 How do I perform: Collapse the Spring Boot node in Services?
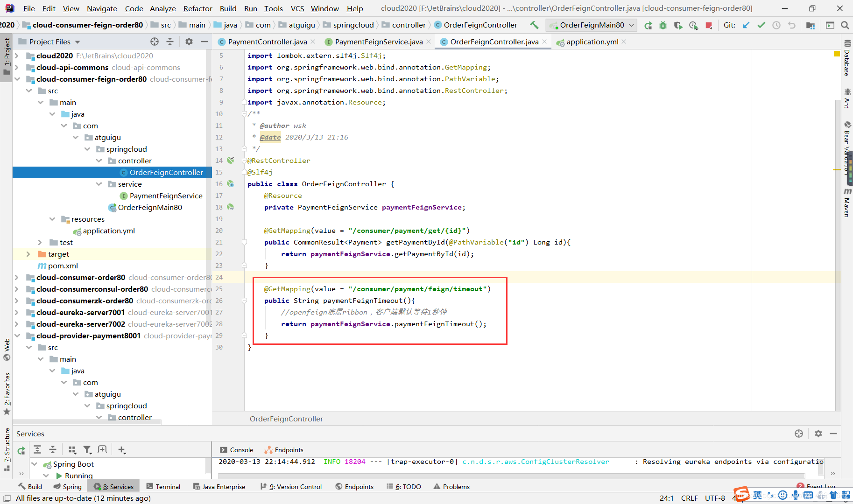(35, 464)
